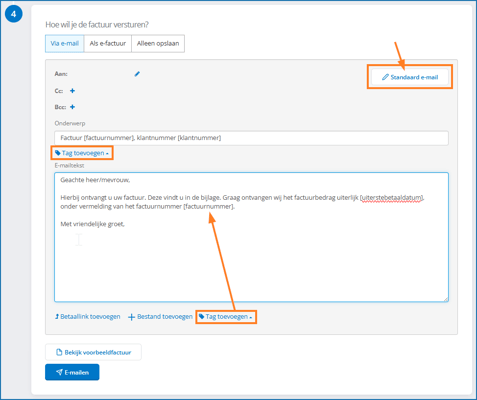Choose the Alleen opslaan option
Image resolution: width=477 pixels, height=400 pixels.
pyautogui.click(x=158, y=43)
